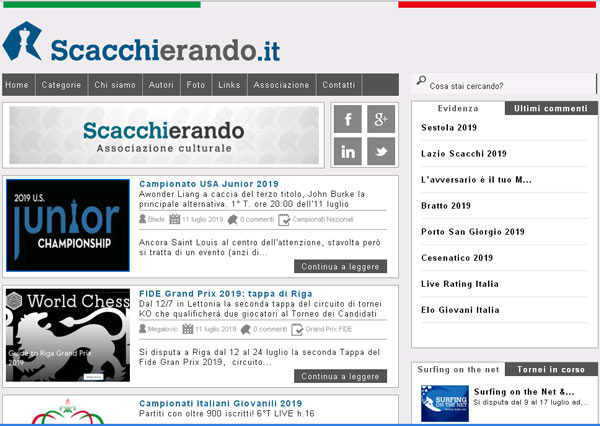This screenshot has height=426, width=600.
Task: Select the Surfing on the net tab
Action: [458, 369]
